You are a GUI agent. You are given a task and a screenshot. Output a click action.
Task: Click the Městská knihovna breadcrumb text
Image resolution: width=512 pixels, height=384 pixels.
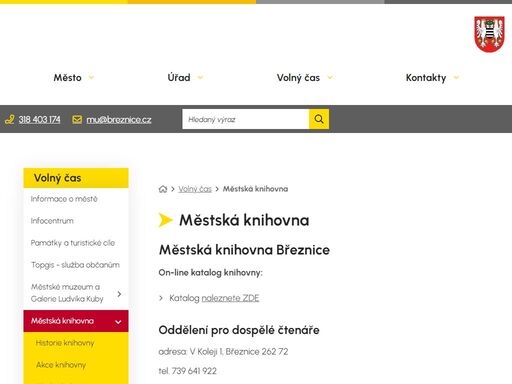click(x=255, y=189)
